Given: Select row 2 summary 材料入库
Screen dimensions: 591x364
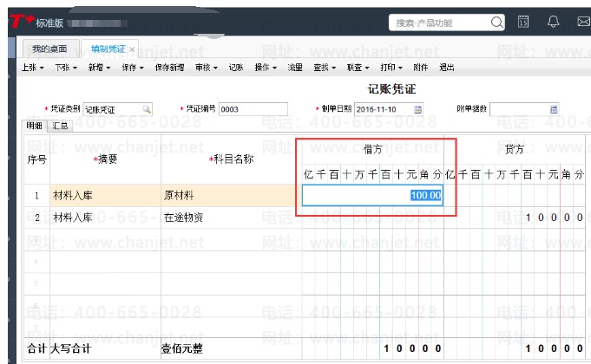Looking at the screenshot, I should coord(73,218).
